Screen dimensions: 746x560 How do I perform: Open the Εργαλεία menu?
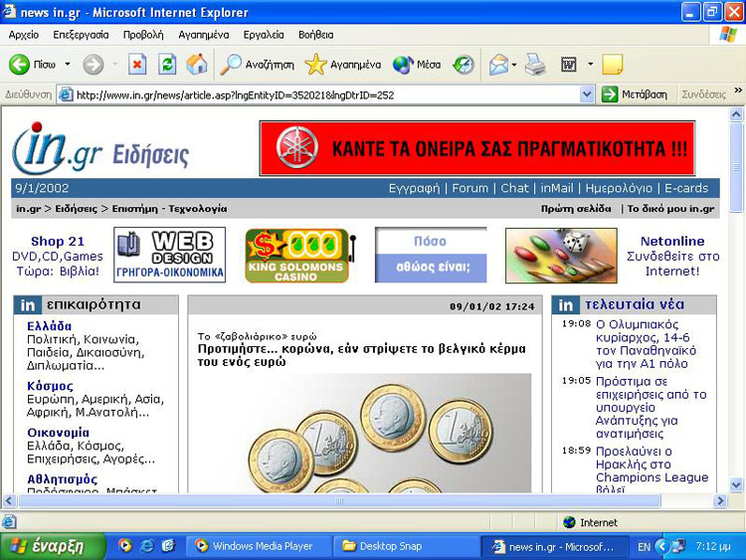264,35
